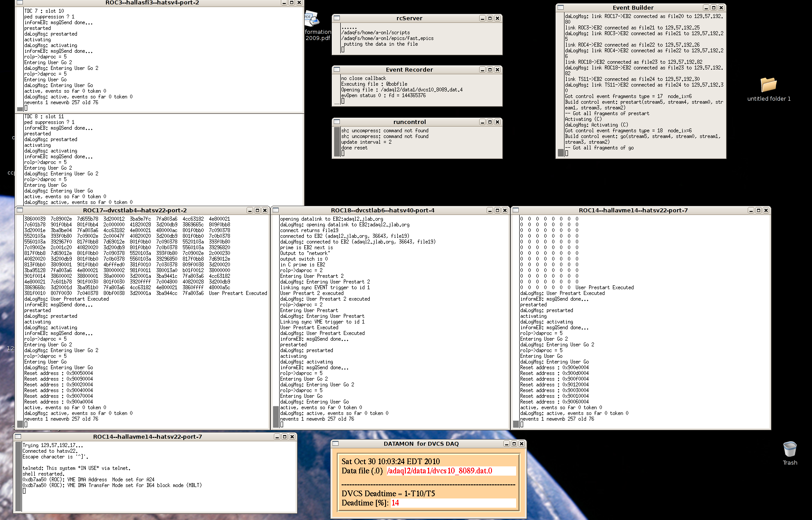Click the runcontrol title bar

[x=409, y=122]
